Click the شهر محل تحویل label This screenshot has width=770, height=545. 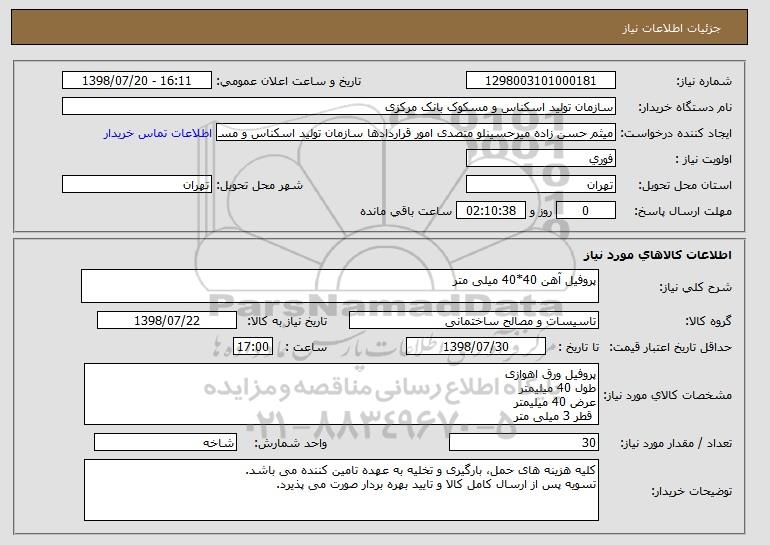260,185
